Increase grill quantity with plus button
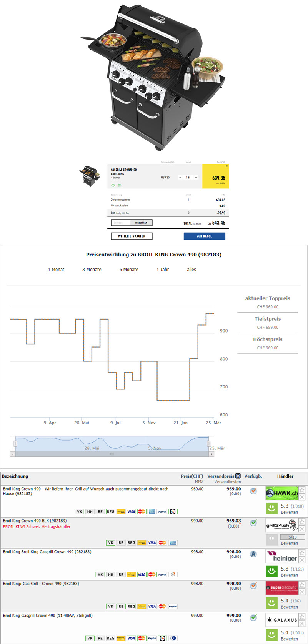The image size is (308, 644). (196, 178)
